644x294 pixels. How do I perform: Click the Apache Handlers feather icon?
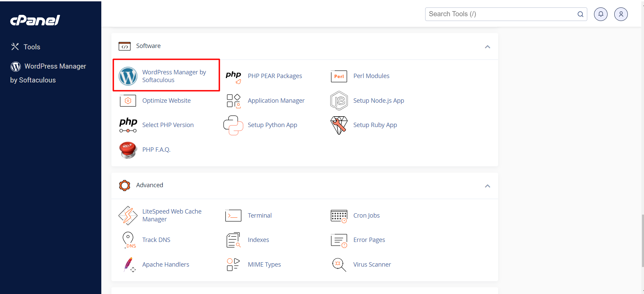click(x=129, y=265)
